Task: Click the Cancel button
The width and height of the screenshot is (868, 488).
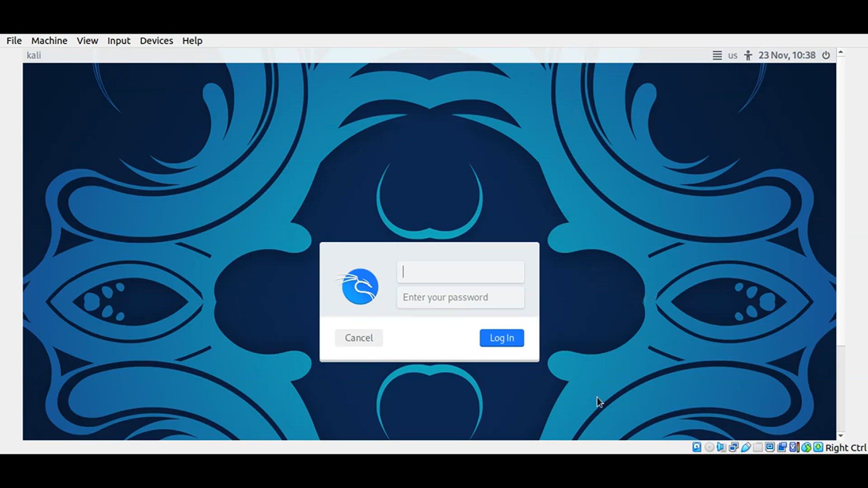Action: [359, 338]
